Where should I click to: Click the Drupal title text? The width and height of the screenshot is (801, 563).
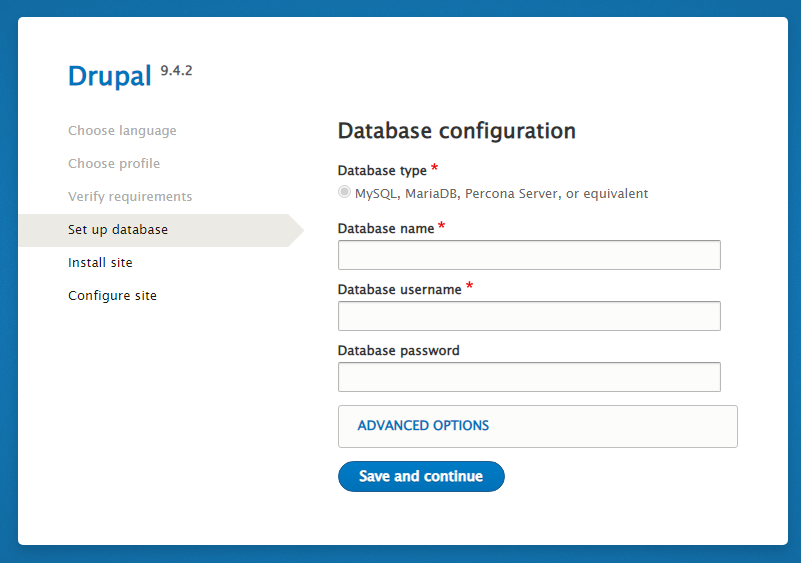pyautogui.click(x=109, y=77)
